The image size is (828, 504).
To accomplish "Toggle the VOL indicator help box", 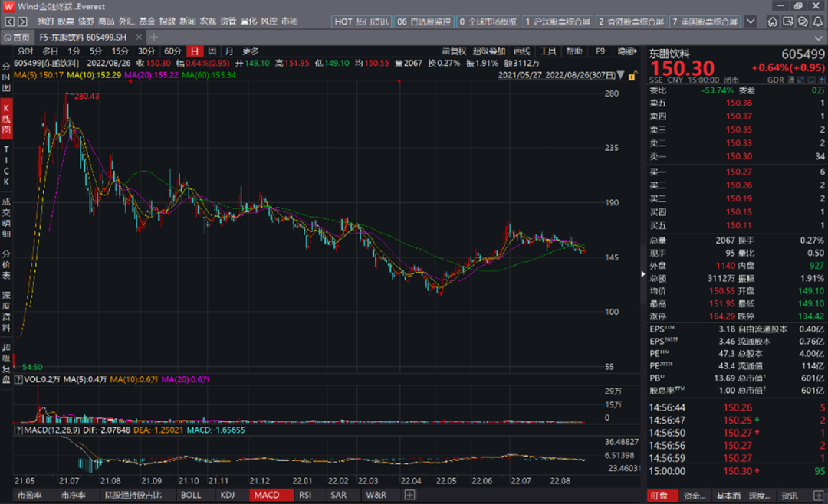I will pyautogui.click(x=18, y=379).
